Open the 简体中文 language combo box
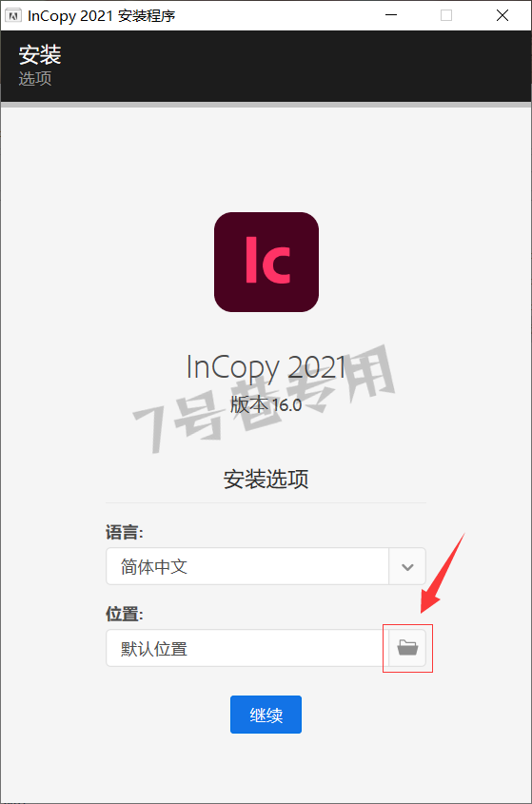 [x=266, y=566]
